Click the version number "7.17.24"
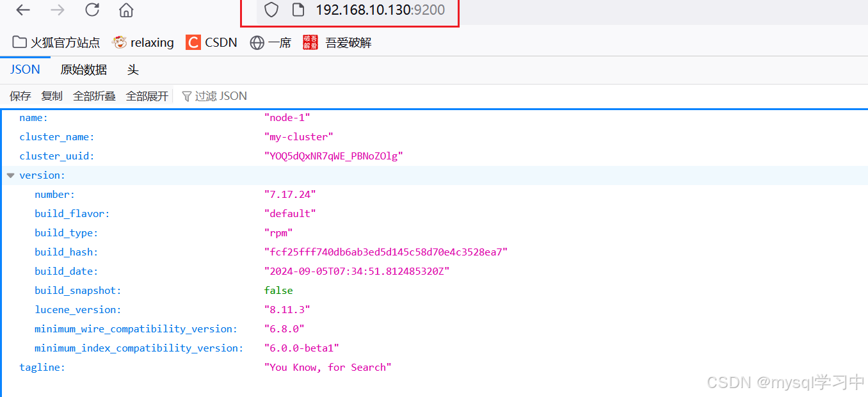868x397 pixels. (x=290, y=195)
